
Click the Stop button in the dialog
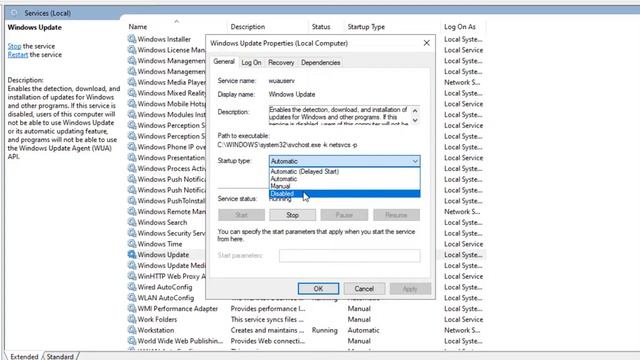(x=292, y=215)
